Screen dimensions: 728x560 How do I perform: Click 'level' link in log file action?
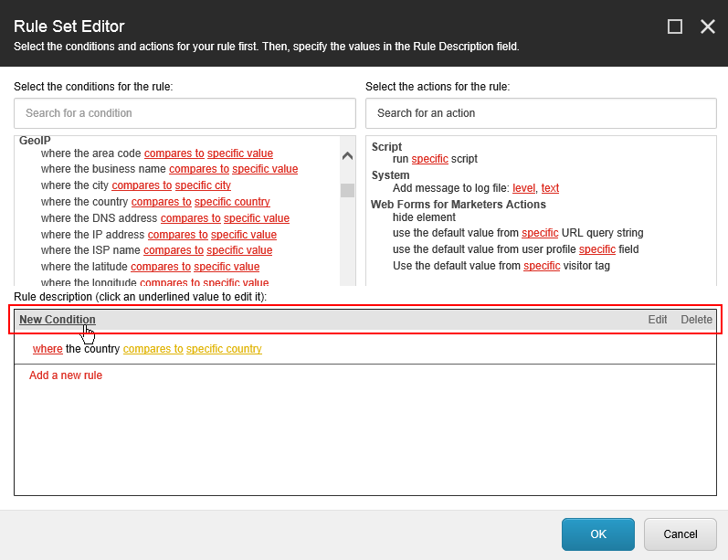[523, 188]
